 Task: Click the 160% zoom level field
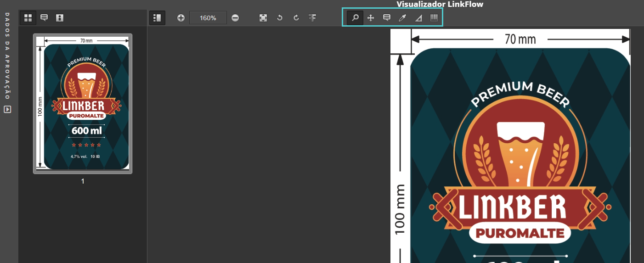(208, 18)
